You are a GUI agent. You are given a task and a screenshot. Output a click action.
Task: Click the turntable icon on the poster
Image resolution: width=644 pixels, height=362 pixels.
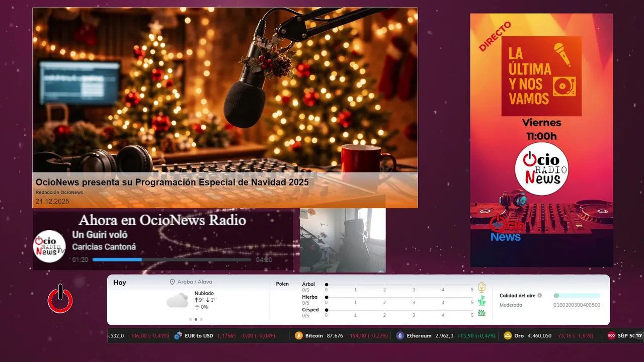[x=564, y=86]
